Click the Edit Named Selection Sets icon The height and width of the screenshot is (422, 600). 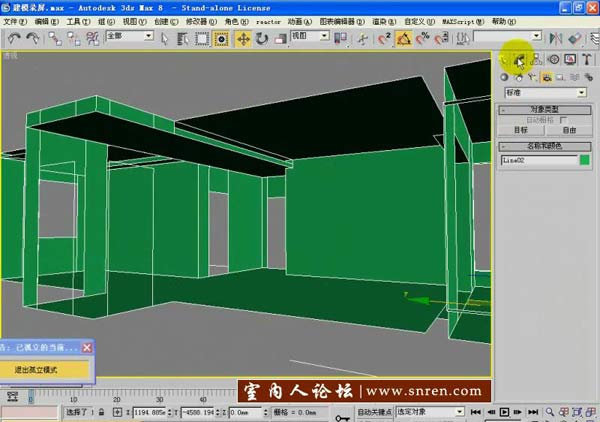pos(462,39)
